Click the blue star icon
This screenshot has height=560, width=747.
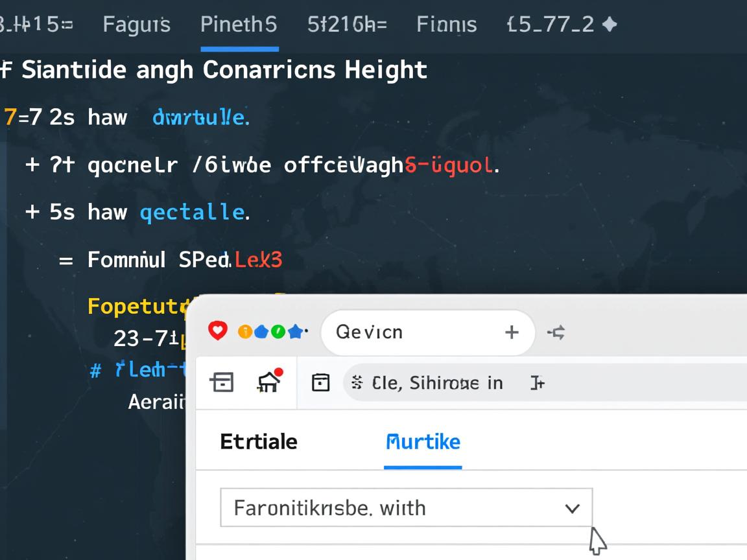coord(296,332)
